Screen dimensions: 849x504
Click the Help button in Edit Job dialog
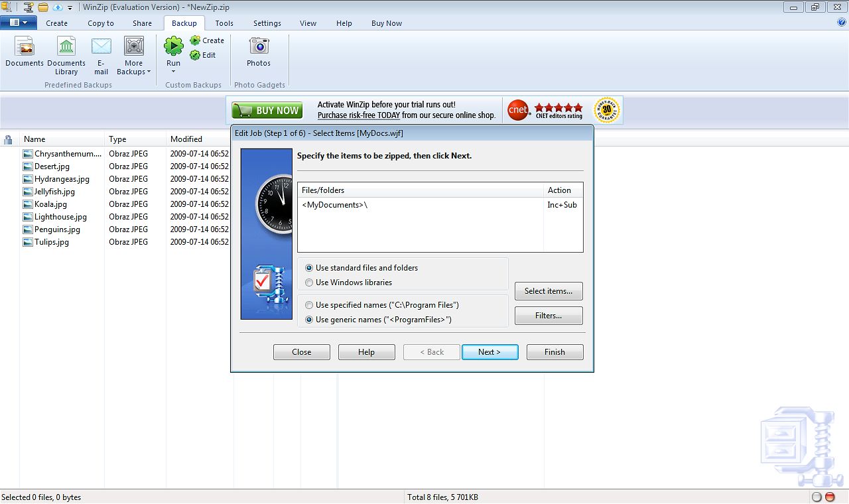[367, 352]
